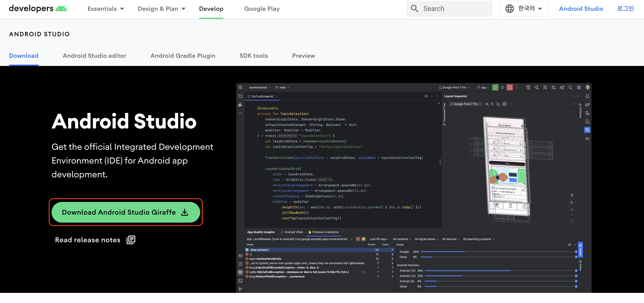644x303 pixels.
Task: Select the Preview tab
Action: coord(303,56)
